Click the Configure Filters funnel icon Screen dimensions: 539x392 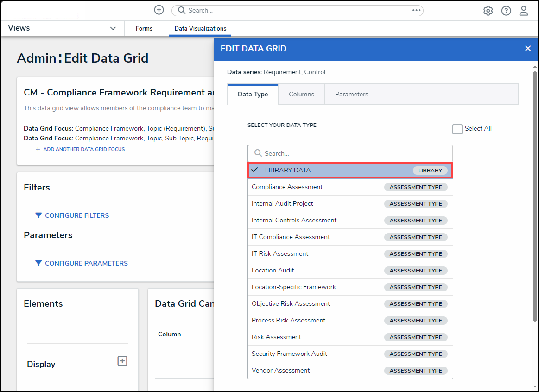38,215
